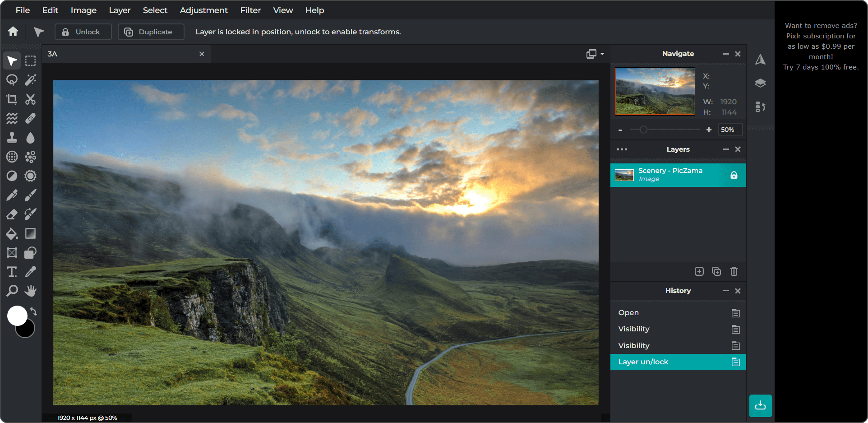868x423 pixels.
Task: Open the Layers panel from the right sidebar
Action: 761,83
